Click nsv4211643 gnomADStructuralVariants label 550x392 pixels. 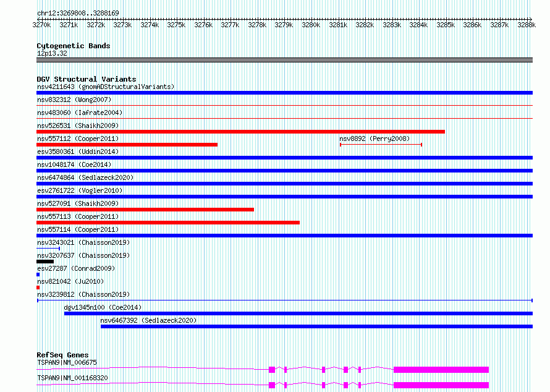pos(106,87)
